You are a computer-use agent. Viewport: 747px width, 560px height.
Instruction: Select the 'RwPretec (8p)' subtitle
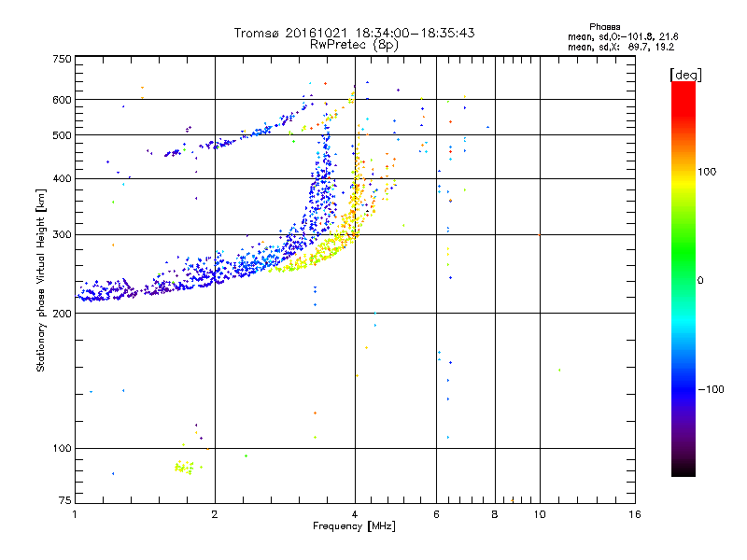click(354, 45)
